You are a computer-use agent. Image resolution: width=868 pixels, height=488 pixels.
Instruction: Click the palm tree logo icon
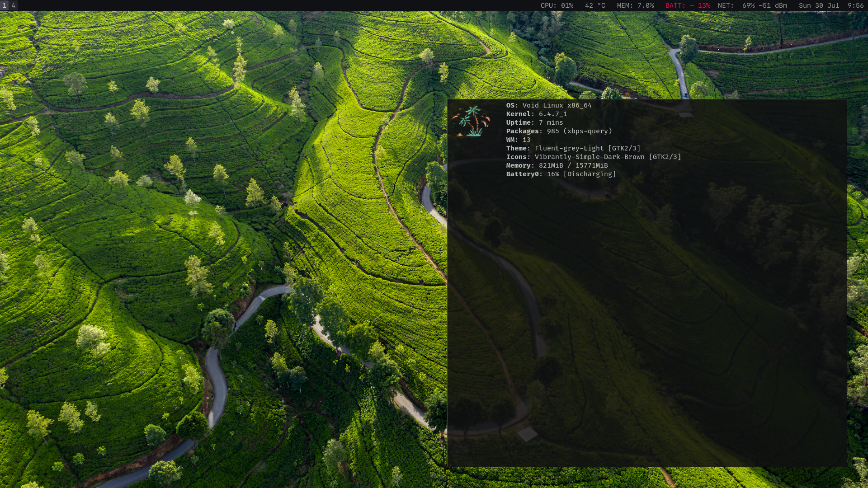click(x=471, y=121)
